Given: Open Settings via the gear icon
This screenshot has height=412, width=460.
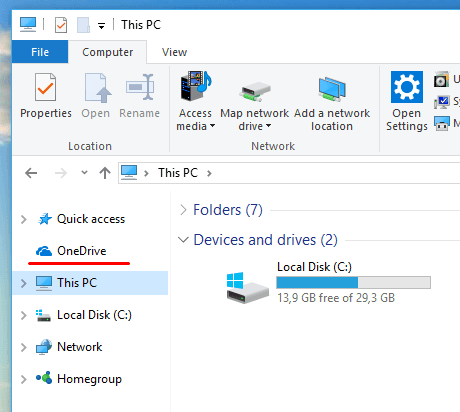Looking at the screenshot, I should click(407, 87).
